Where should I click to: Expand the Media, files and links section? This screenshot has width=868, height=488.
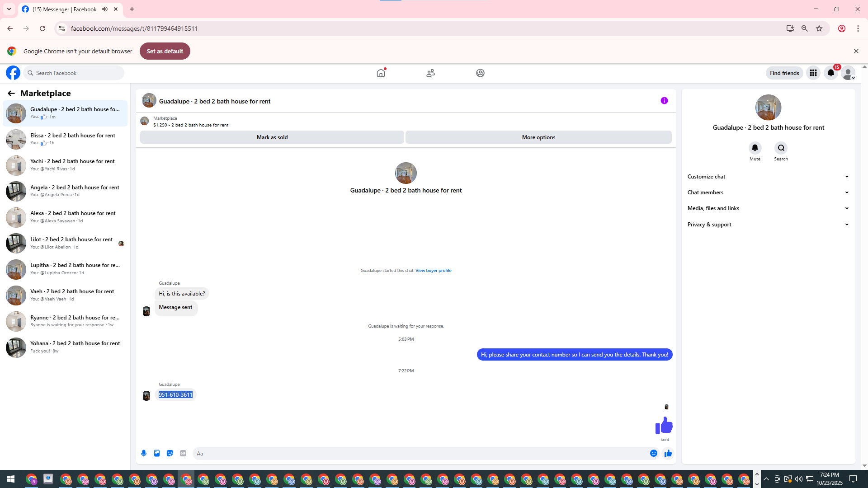[x=768, y=208]
